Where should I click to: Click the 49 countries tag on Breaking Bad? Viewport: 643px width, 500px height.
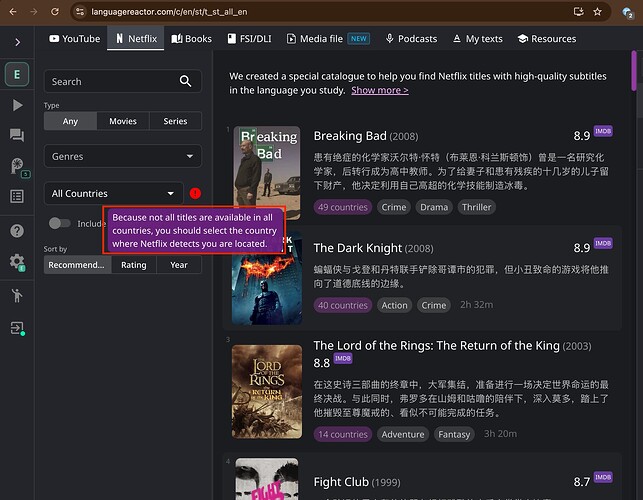point(342,207)
